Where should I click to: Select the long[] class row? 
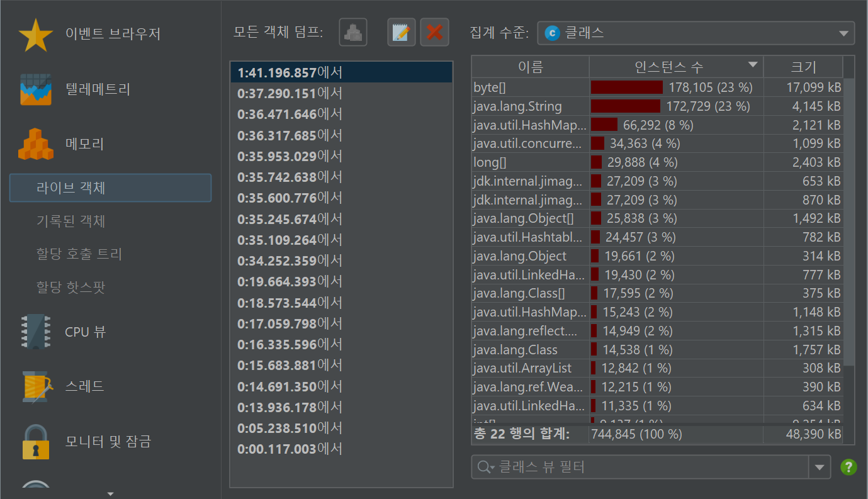pos(657,162)
